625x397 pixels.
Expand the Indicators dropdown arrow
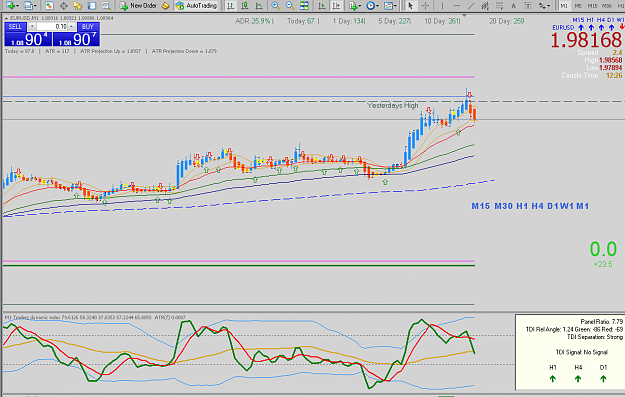click(x=360, y=6)
